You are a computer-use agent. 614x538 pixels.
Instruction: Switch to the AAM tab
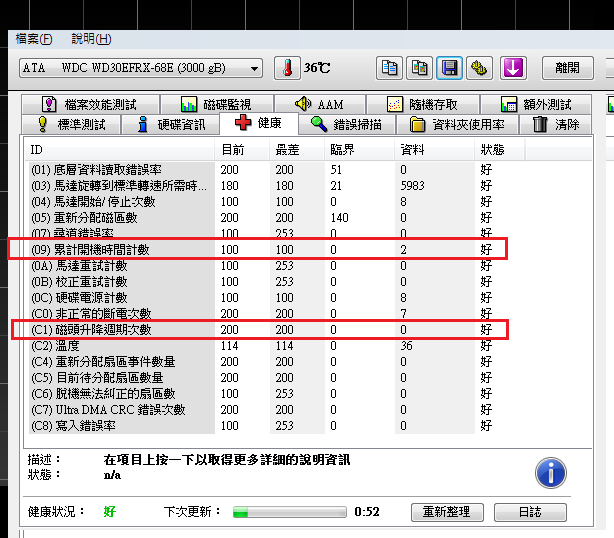[320, 105]
